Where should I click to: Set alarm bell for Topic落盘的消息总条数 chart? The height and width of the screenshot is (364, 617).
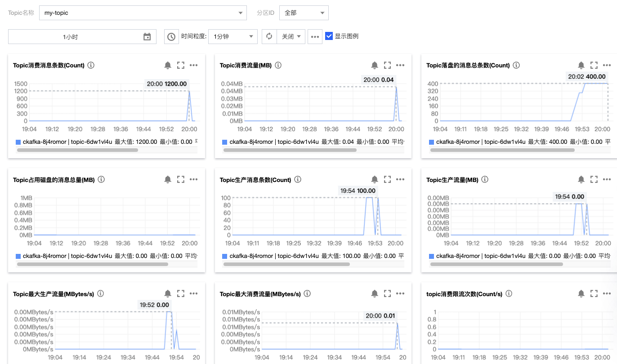point(581,65)
